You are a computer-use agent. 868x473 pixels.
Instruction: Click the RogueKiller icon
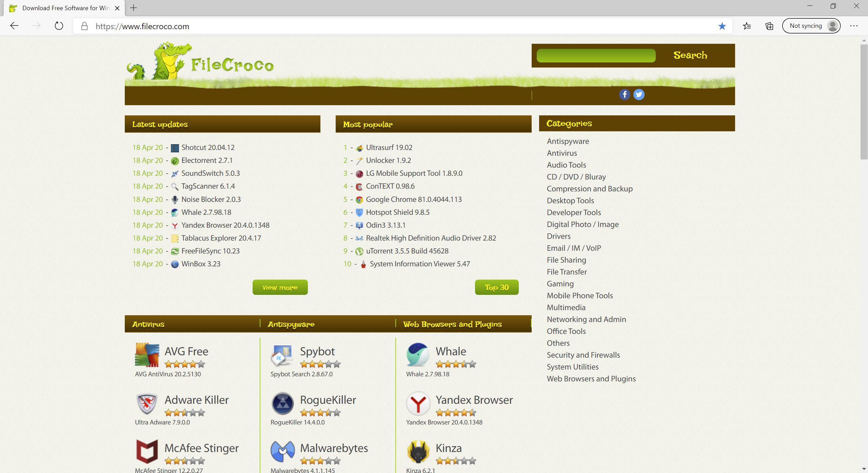(282, 403)
